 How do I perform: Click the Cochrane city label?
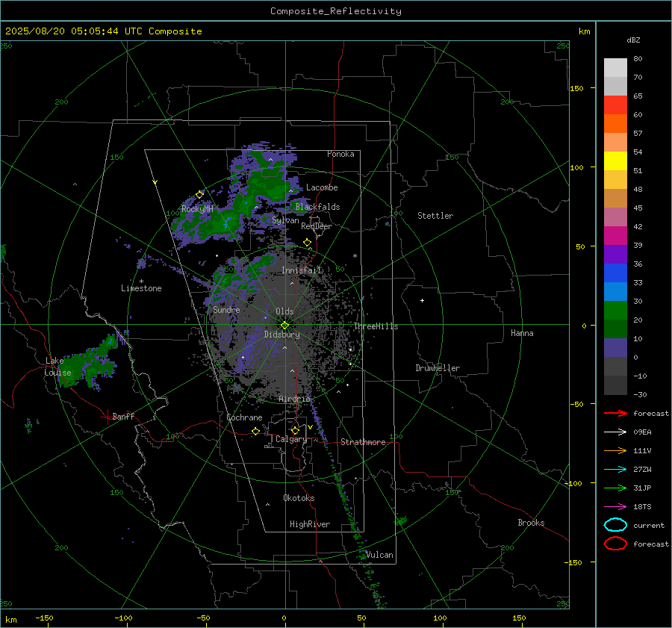point(244,417)
